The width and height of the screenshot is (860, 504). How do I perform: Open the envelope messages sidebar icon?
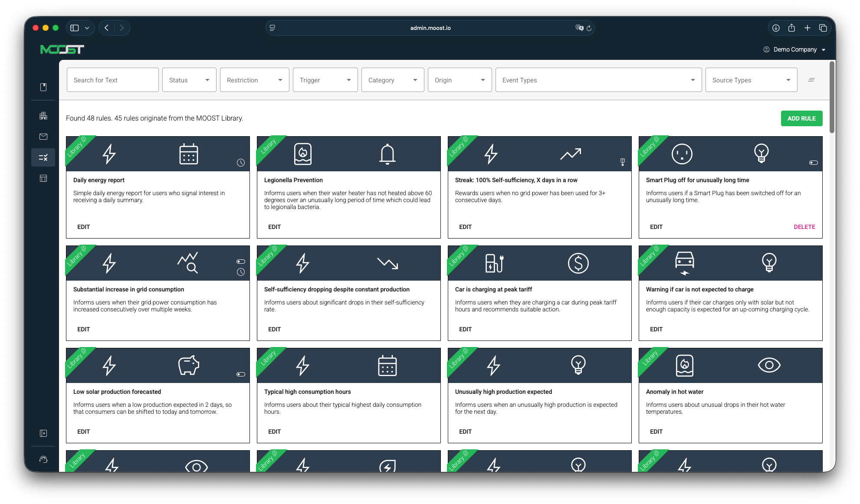coord(43,137)
